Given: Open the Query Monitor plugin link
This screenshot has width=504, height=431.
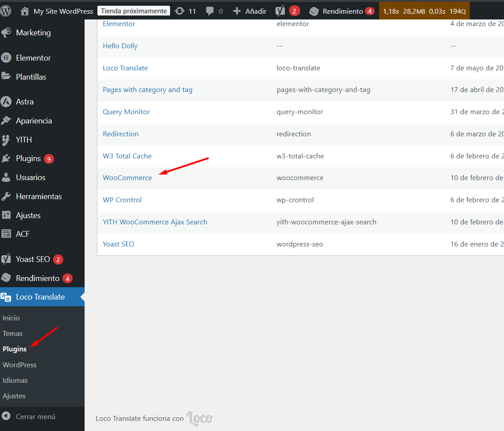Looking at the screenshot, I should point(126,112).
